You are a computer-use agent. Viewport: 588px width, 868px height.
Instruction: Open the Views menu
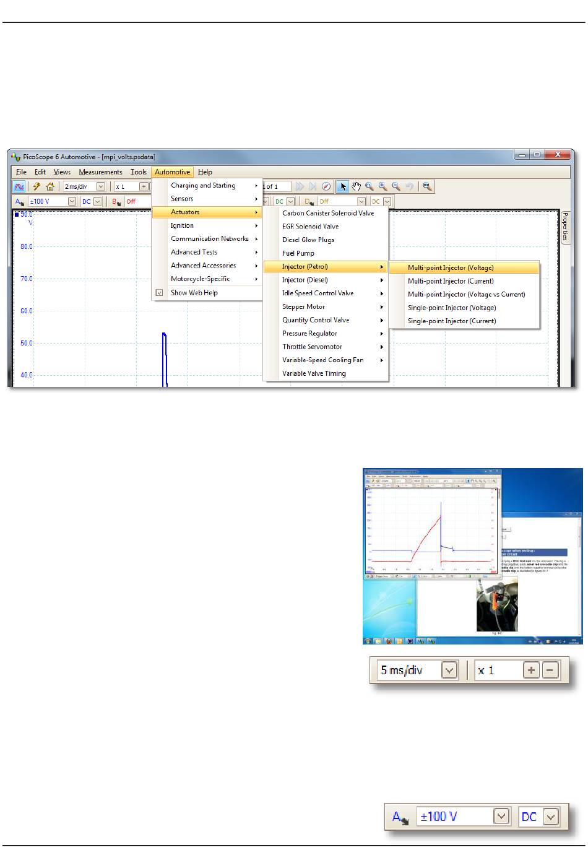(x=62, y=172)
